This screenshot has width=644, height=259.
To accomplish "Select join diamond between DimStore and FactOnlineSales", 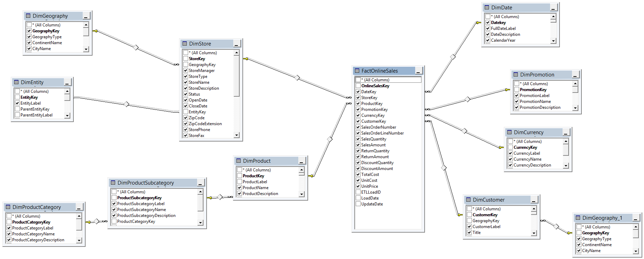I will point(297,78).
